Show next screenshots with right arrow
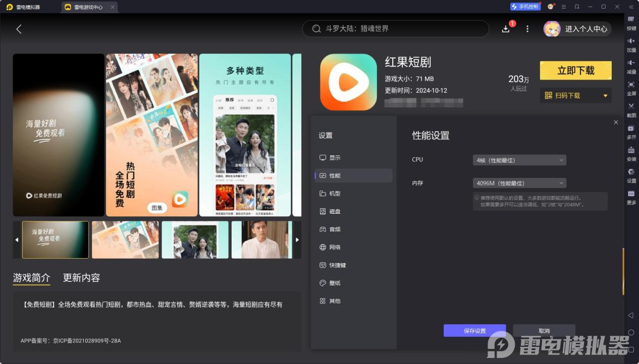 point(297,239)
